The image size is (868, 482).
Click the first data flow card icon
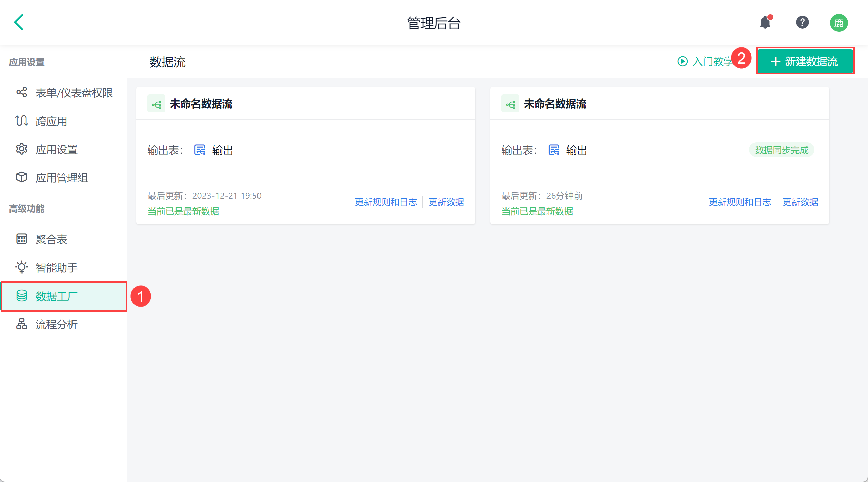(157, 104)
